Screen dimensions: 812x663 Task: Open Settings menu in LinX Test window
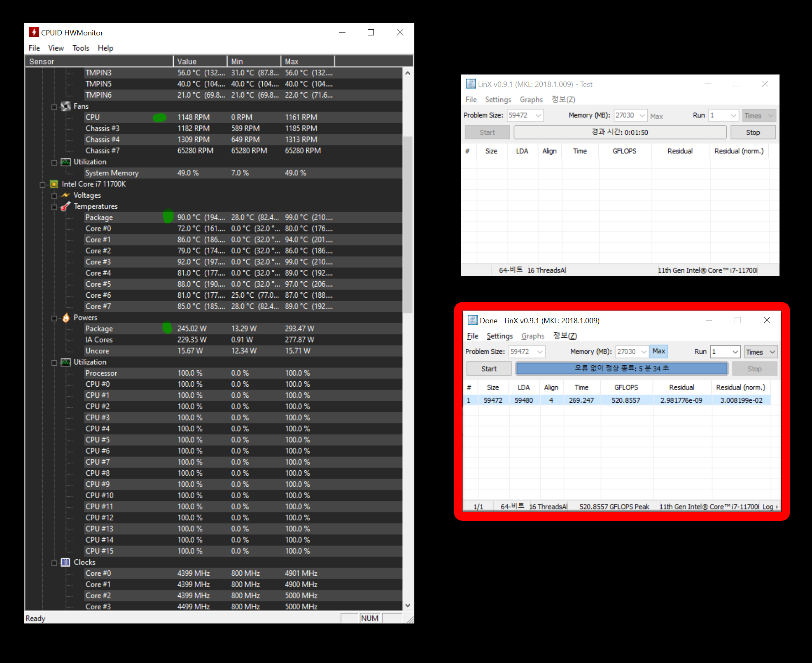(x=498, y=100)
